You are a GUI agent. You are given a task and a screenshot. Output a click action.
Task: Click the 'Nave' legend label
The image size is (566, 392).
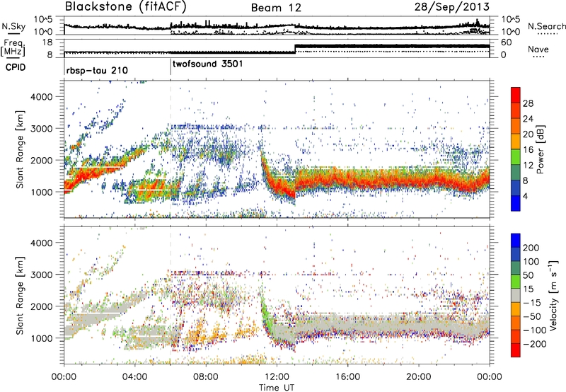(538, 49)
